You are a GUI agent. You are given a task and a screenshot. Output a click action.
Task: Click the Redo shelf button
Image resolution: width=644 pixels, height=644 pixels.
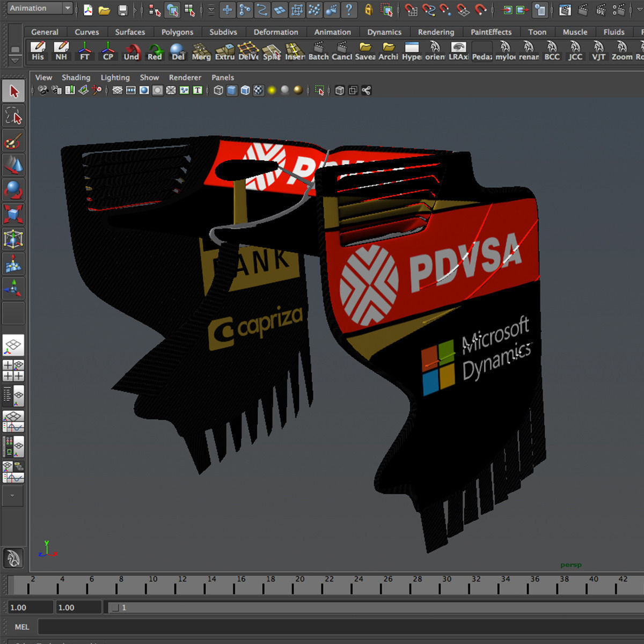tap(155, 52)
